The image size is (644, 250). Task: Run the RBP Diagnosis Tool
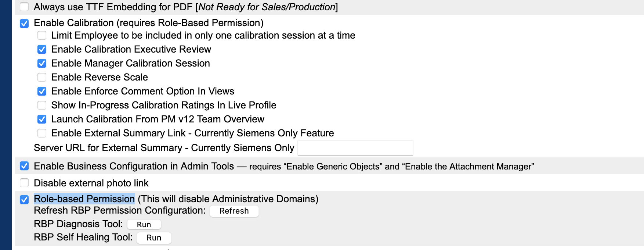coord(144,224)
